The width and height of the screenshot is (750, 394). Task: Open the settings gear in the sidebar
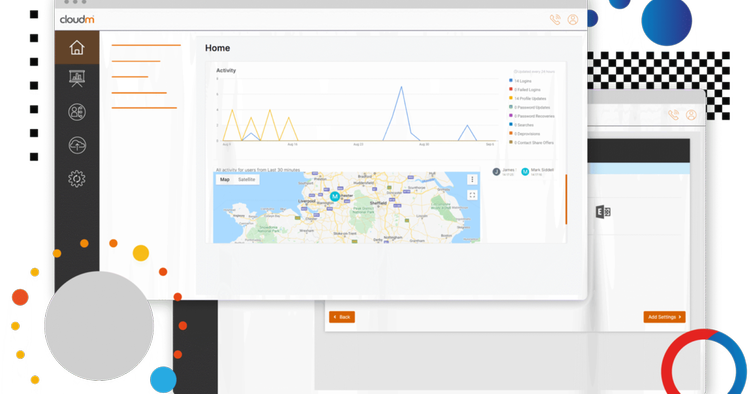[77, 179]
